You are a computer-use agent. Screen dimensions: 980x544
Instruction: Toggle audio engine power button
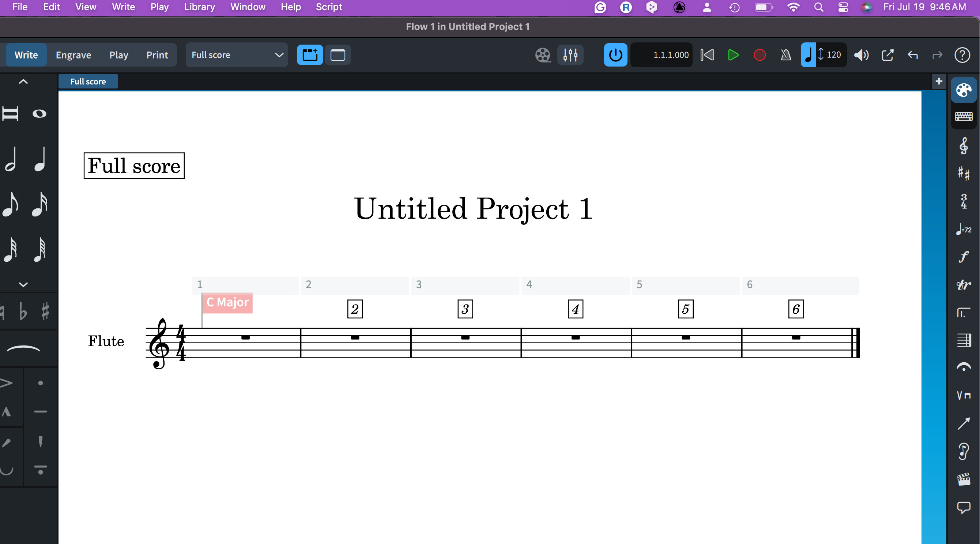(615, 55)
